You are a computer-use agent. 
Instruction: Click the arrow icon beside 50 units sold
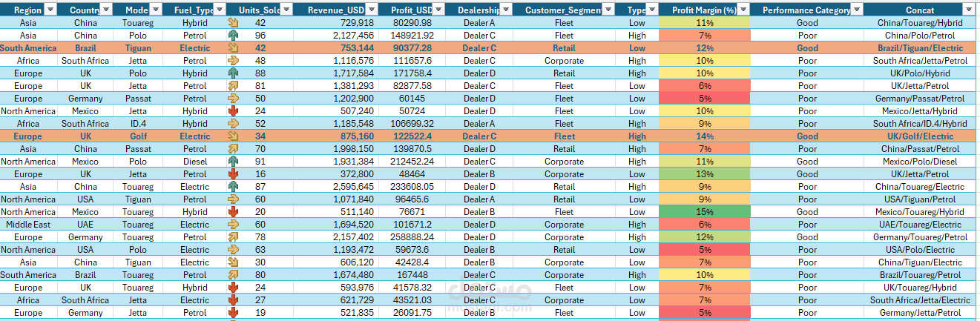click(x=234, y=99)
